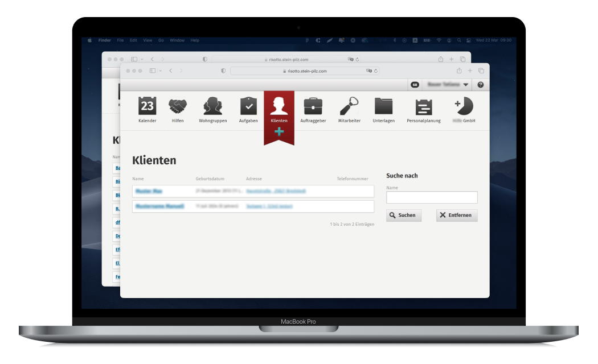Click the notification counter badge 68

[415, 85]
